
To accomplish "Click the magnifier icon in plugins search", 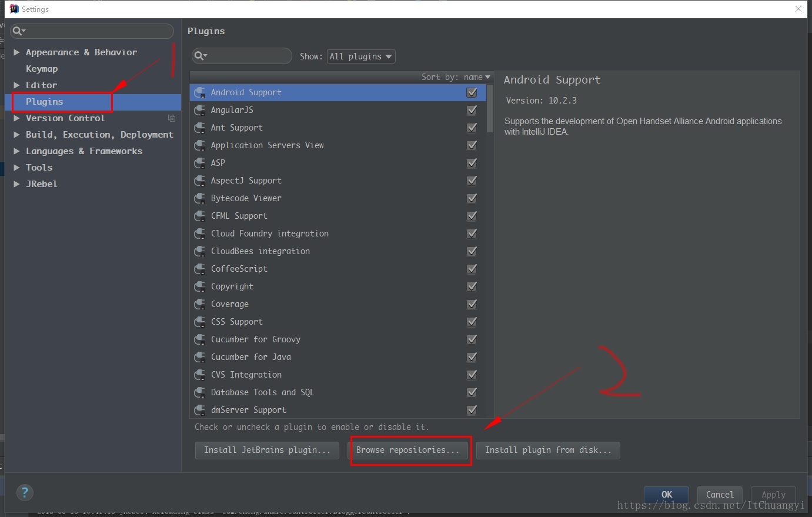I will click(x=201, y=56).
